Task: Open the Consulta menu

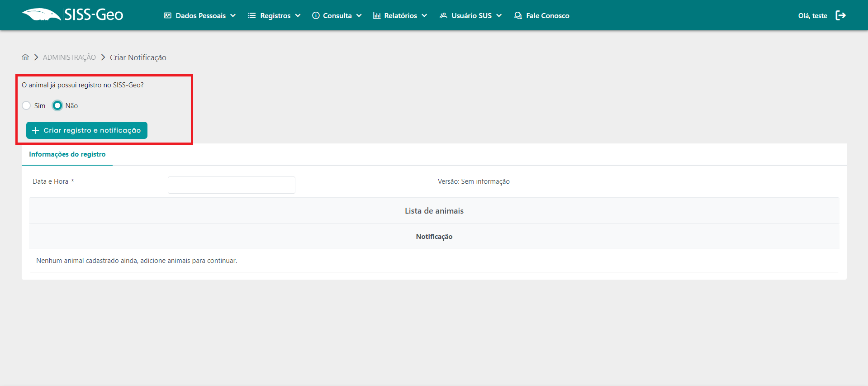Action: pos(337,15)
